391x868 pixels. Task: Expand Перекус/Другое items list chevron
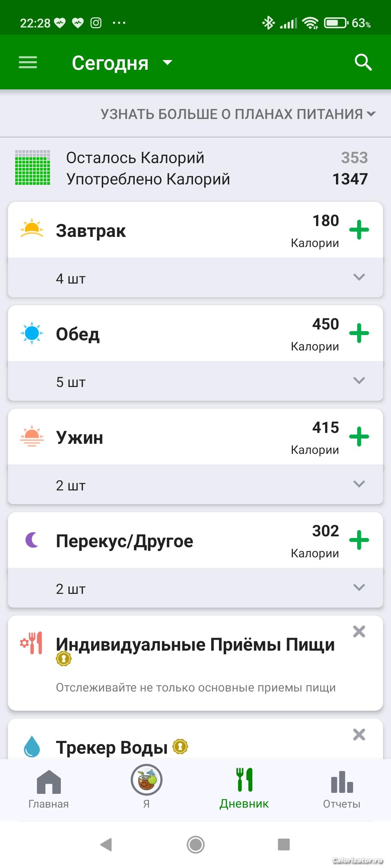click(x=359, y=588)
